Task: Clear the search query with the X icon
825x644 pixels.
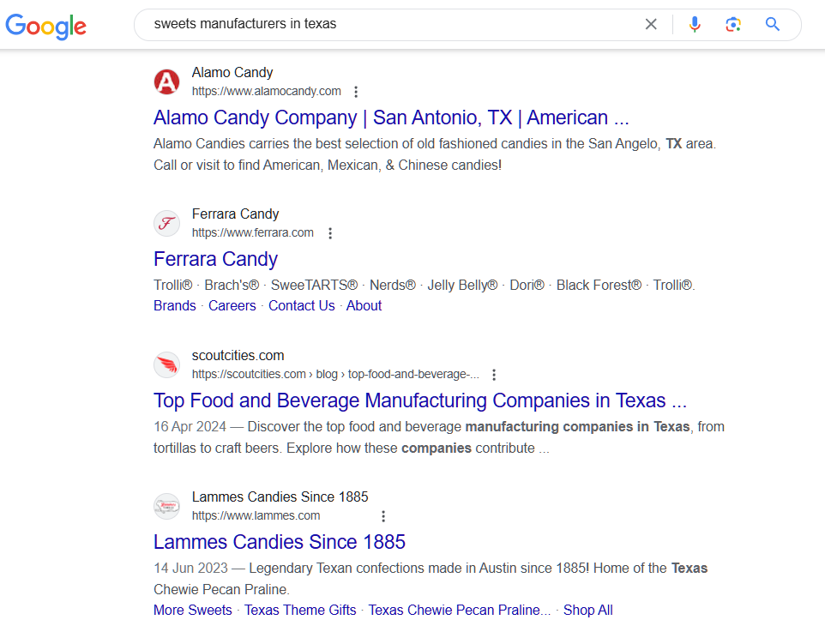Action: click(x=651, y=24)
